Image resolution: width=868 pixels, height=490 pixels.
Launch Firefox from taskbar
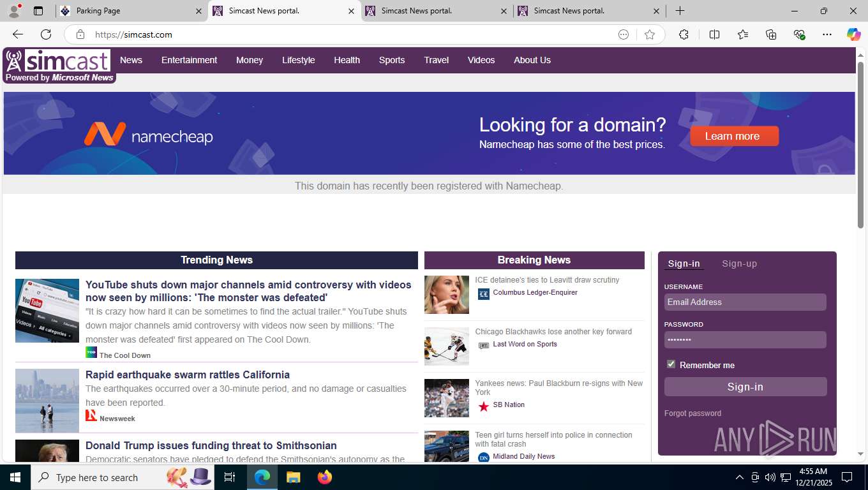coord(325,477)
